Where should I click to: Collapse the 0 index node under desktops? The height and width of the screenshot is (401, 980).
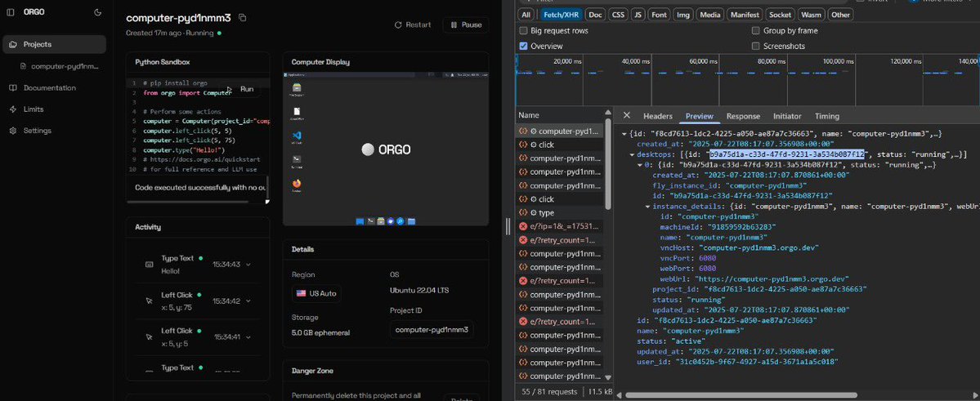point(639,165)
